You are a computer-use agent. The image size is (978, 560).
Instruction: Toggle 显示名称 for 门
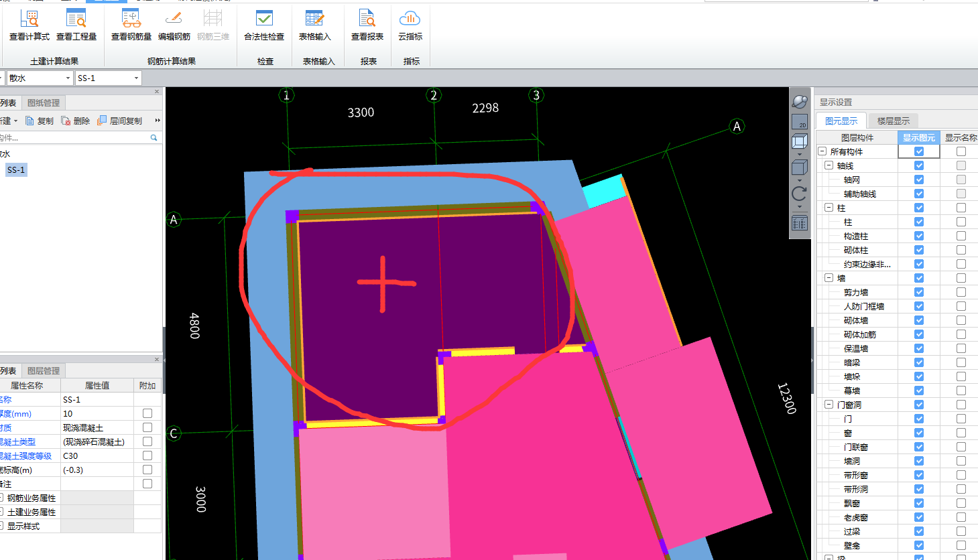[x=961, y=419]
